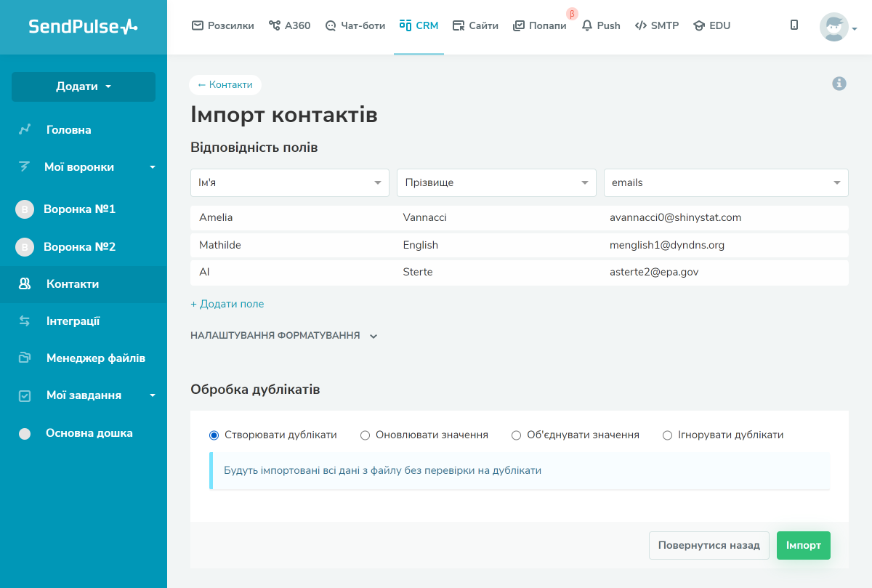Image resolution: width=872 pixels, height=588 pixels.
Task: Click the Додати поле link
Action: 227,304
